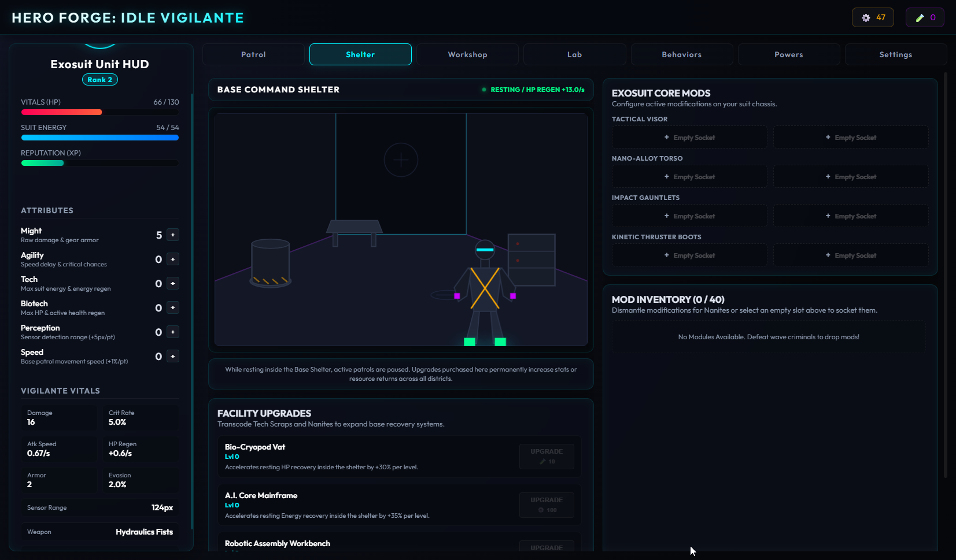
Task: Click the Weapon Hydraulics Fists row
Action: [x=100, y=532]
